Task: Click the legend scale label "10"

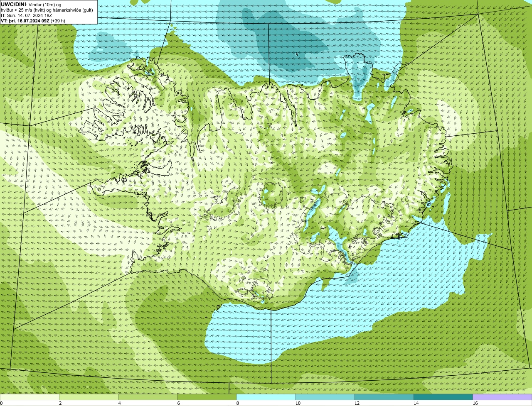Action: (298, 403)
